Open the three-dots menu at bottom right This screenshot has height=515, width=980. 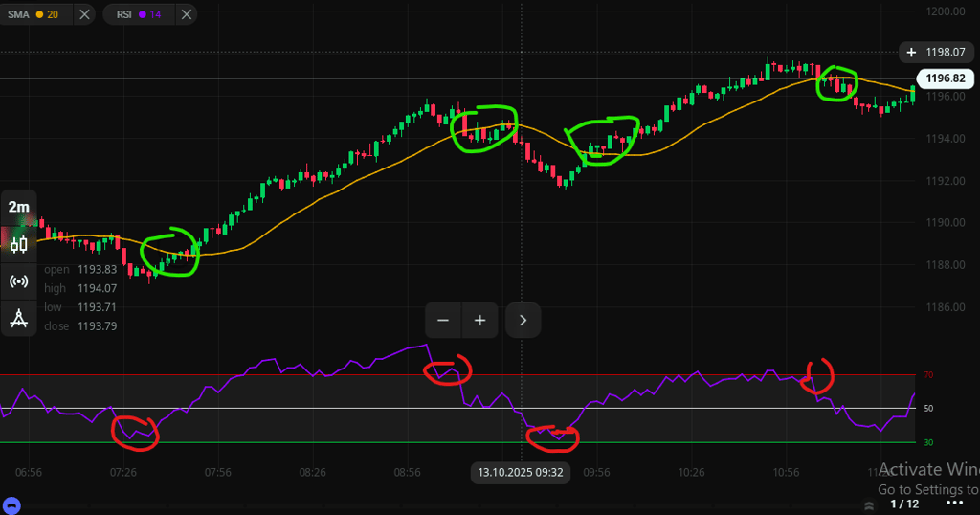(954, 504)
